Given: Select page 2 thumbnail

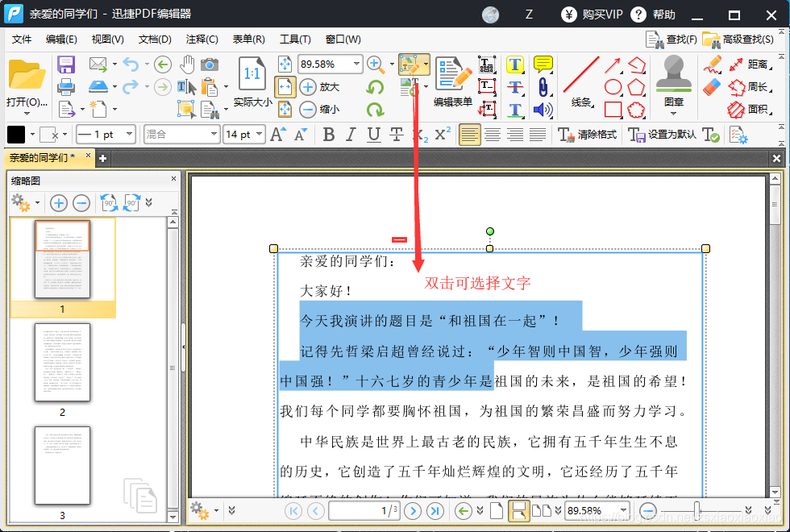Looking at the screenshot, I should coord(62,362).
